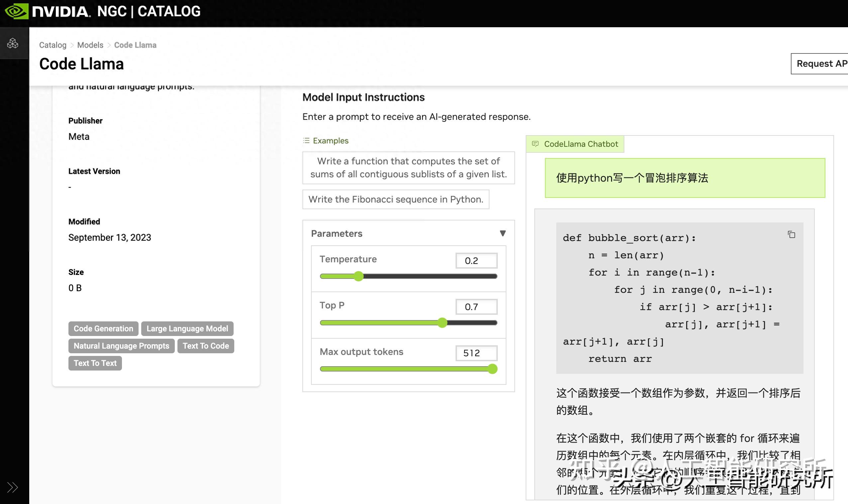Click the Max output tokens slider handle

click(492, 369)
